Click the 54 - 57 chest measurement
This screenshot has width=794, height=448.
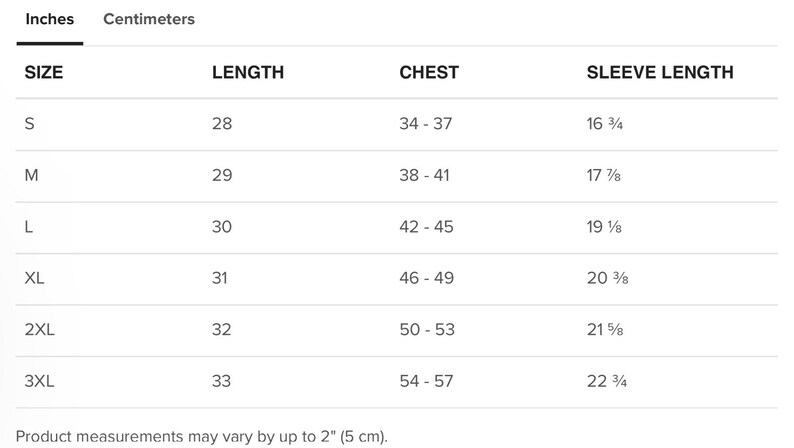[426, 381]
